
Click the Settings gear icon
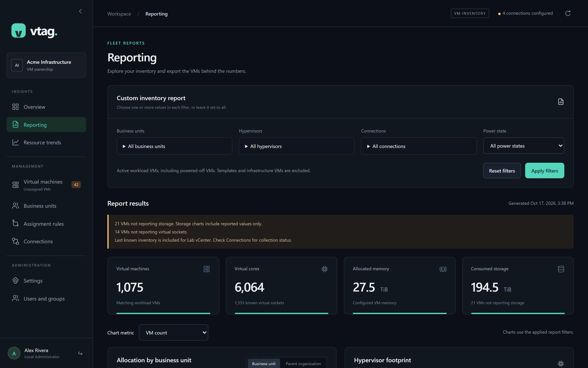[x=16, y=281]
